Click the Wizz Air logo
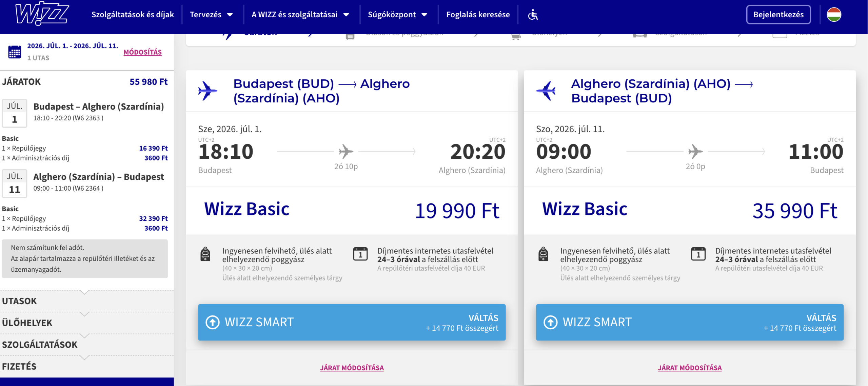The image size is (868, 386). [42, 15]
